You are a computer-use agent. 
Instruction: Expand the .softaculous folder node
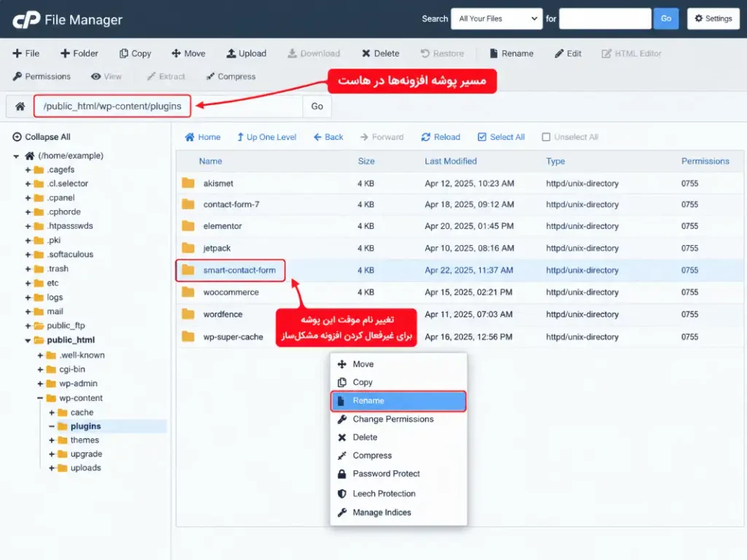[x=28, y=254]
